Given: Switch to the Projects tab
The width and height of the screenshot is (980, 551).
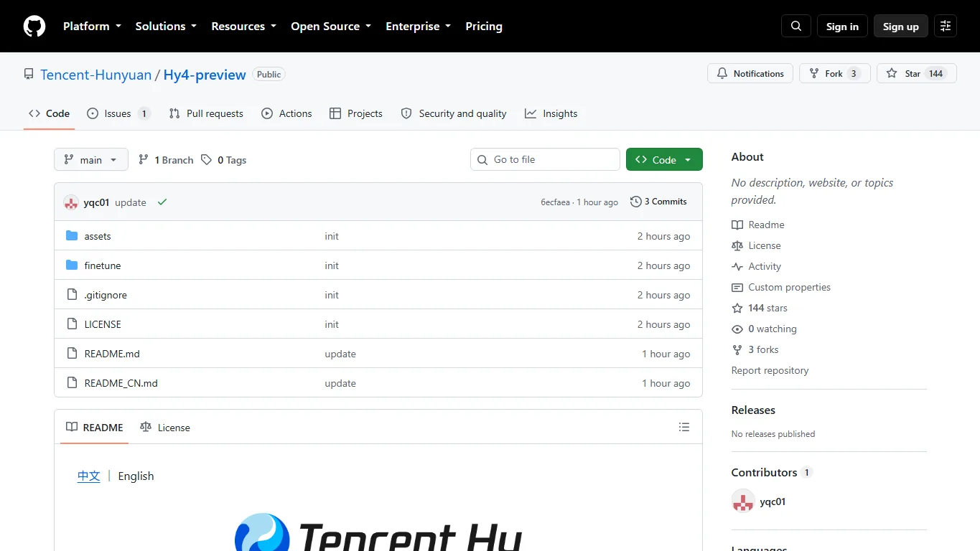Looking at the screenshot, I should click(x=356, y=113).
